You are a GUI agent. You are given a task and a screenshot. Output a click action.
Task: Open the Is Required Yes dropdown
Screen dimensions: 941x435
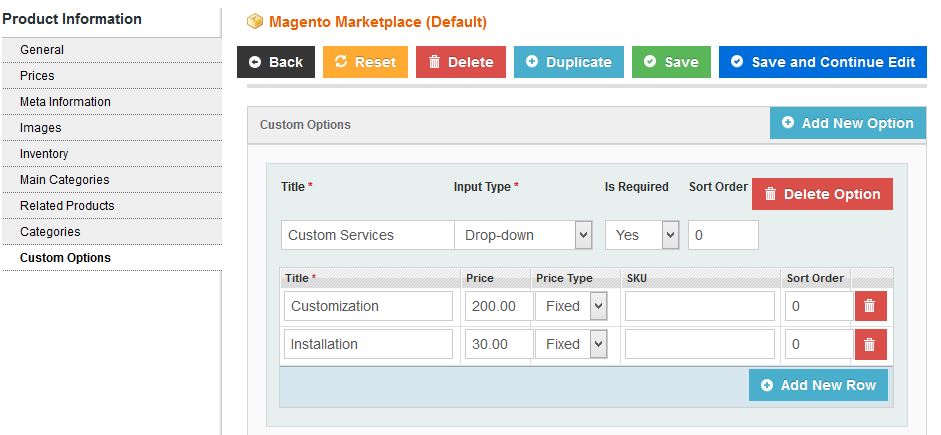pyautogui.click(x=642, y=235)
